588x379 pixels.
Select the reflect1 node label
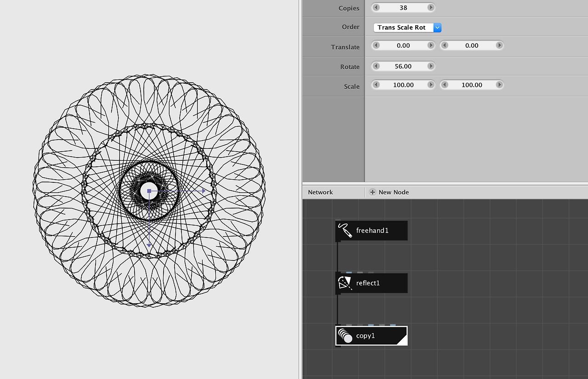tap(368, 283)
